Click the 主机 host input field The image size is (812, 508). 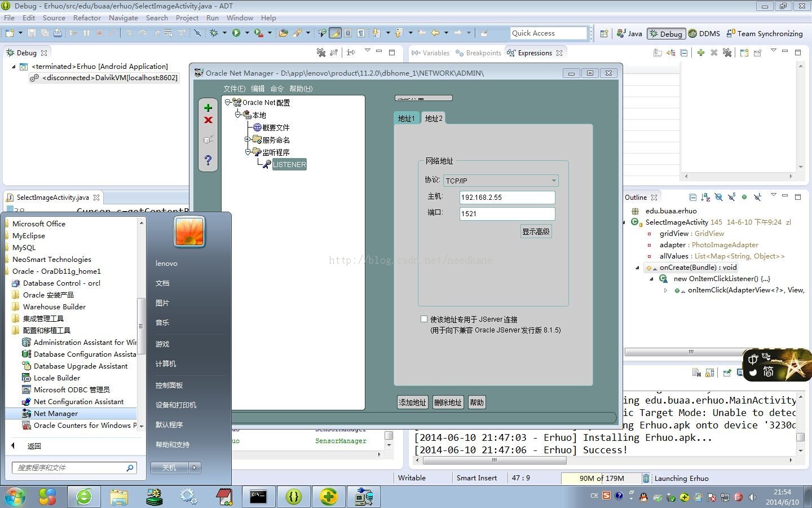point(507,197)
